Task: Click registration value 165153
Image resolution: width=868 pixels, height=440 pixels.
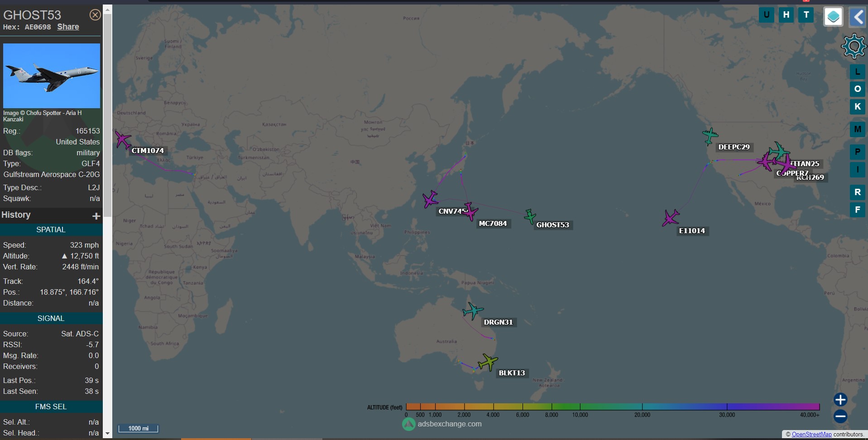Action: click(88, 131)
